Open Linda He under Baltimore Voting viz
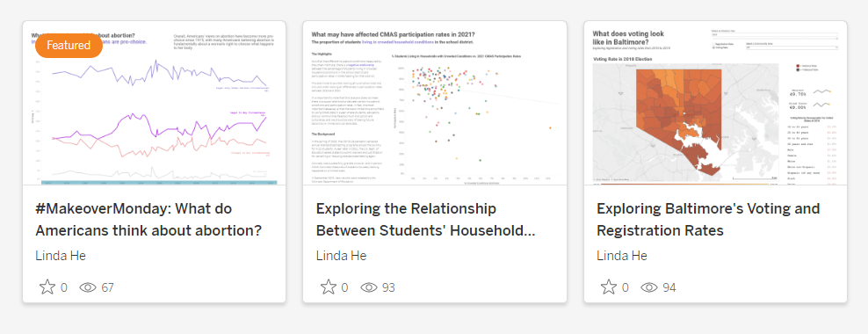This screenshot has height=334, width=868. coord(622,256)
